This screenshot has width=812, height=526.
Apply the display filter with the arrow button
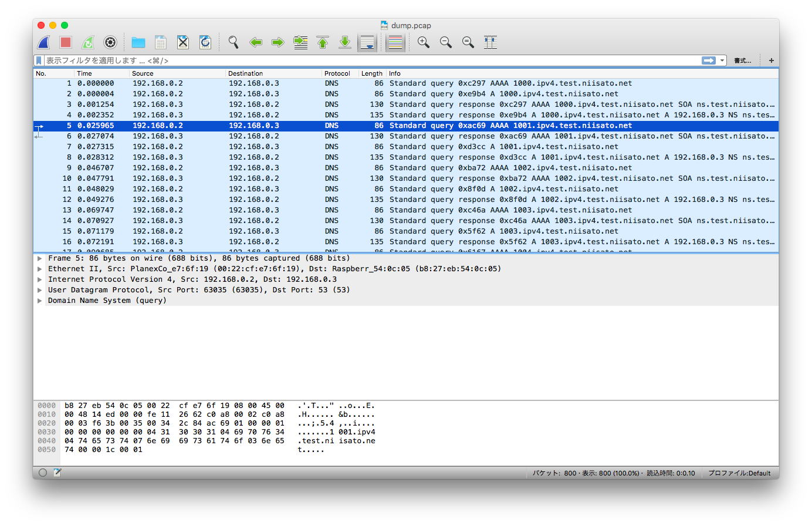(x=709, y=60)
